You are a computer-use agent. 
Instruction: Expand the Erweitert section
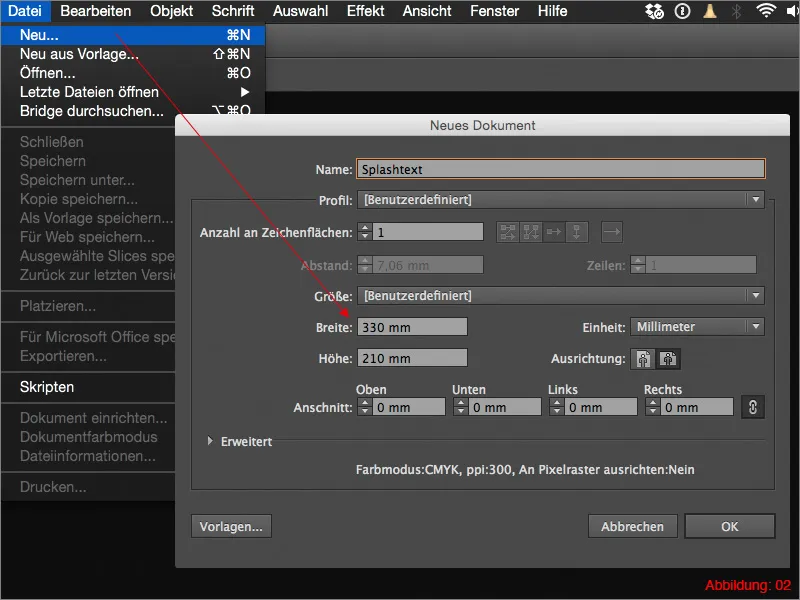[211, 441]
